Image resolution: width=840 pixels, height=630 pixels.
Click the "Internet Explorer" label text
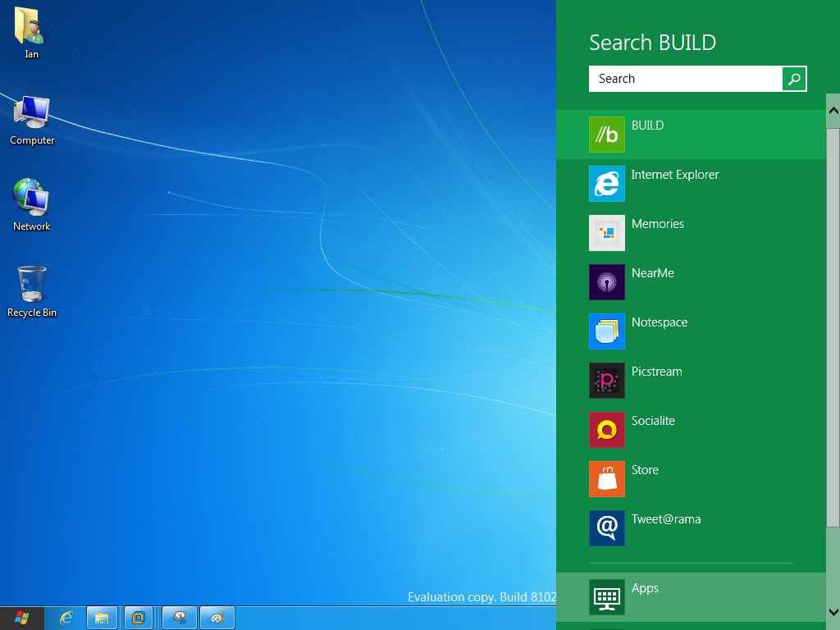coord(675,175)
